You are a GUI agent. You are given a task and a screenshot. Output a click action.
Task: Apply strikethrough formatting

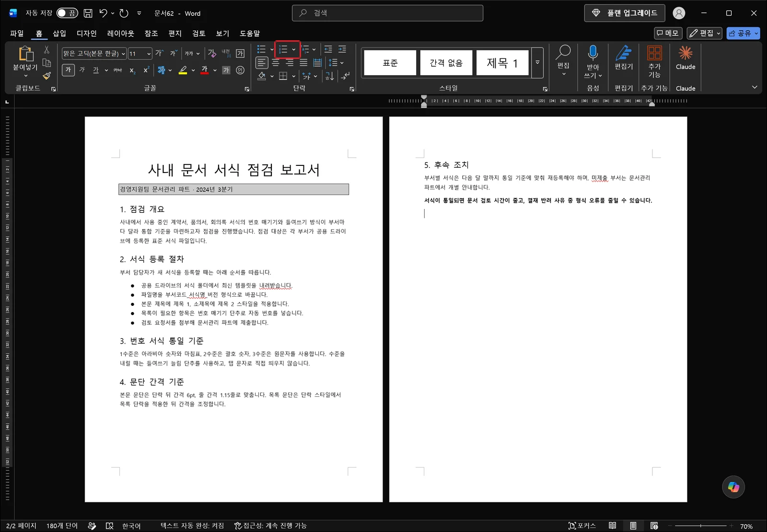click(117, 70)
